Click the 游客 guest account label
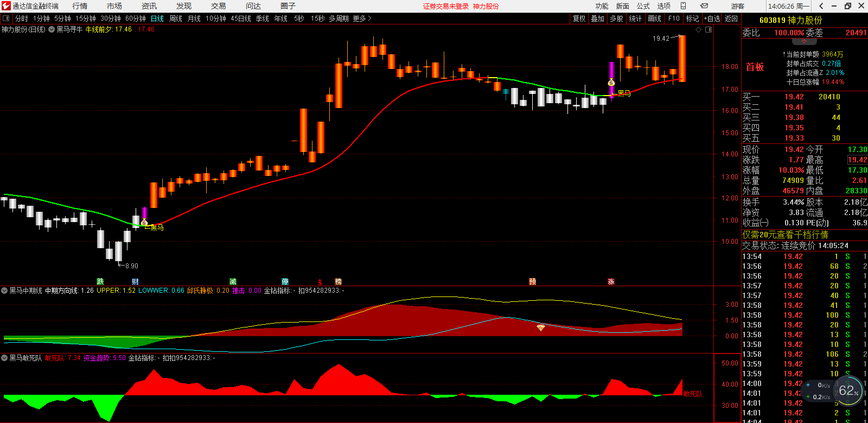This screenshot has width=868, height=423. click(738, 7)
